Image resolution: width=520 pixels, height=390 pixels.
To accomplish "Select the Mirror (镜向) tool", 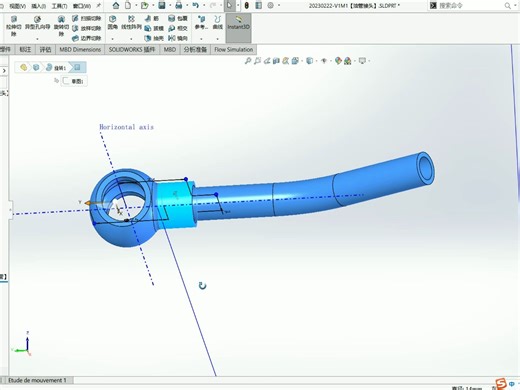I will [x=178, y=38].
